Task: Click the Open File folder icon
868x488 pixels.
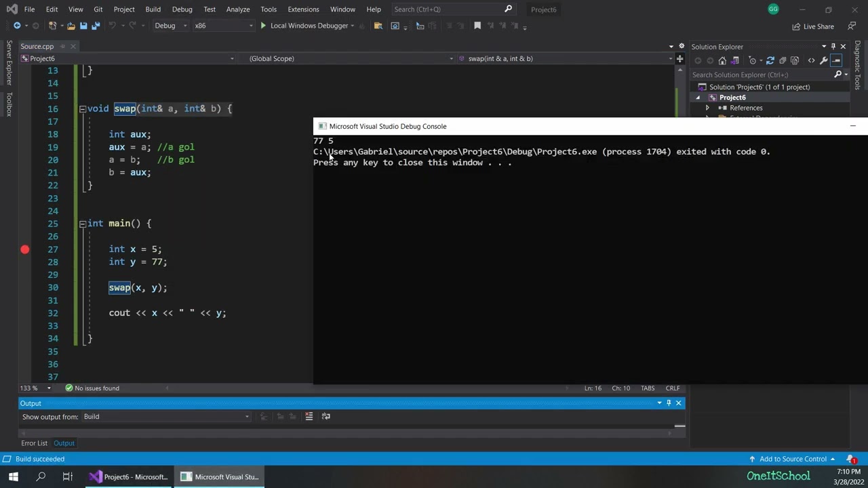Action: [x=71, y=26]
